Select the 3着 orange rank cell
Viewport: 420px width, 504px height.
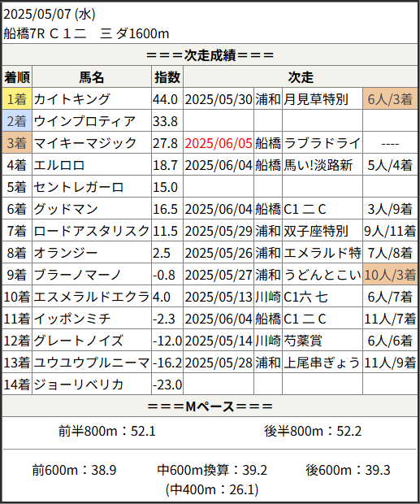[x=17, y=142]
